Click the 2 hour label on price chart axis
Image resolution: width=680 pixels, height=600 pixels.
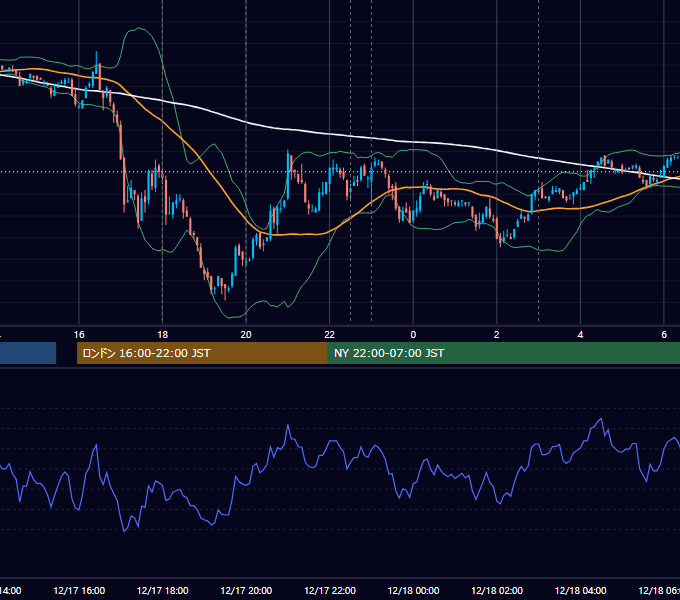click(497, 335)
